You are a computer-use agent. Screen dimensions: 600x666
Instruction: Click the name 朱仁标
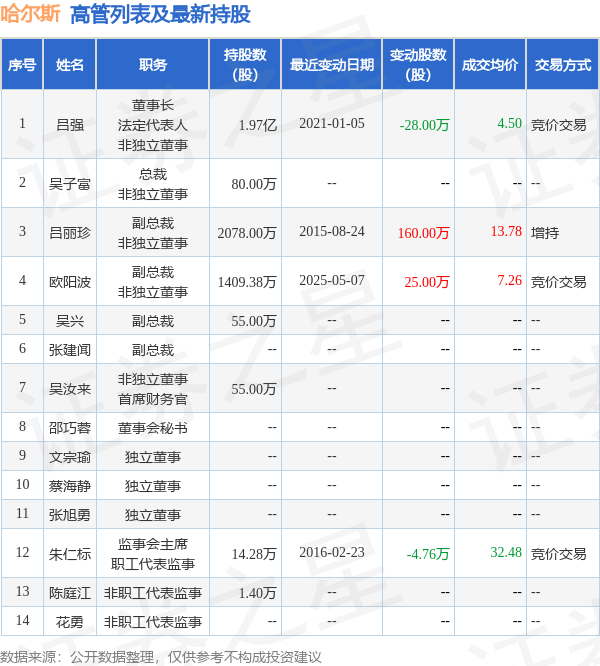[x=70, y=554]
